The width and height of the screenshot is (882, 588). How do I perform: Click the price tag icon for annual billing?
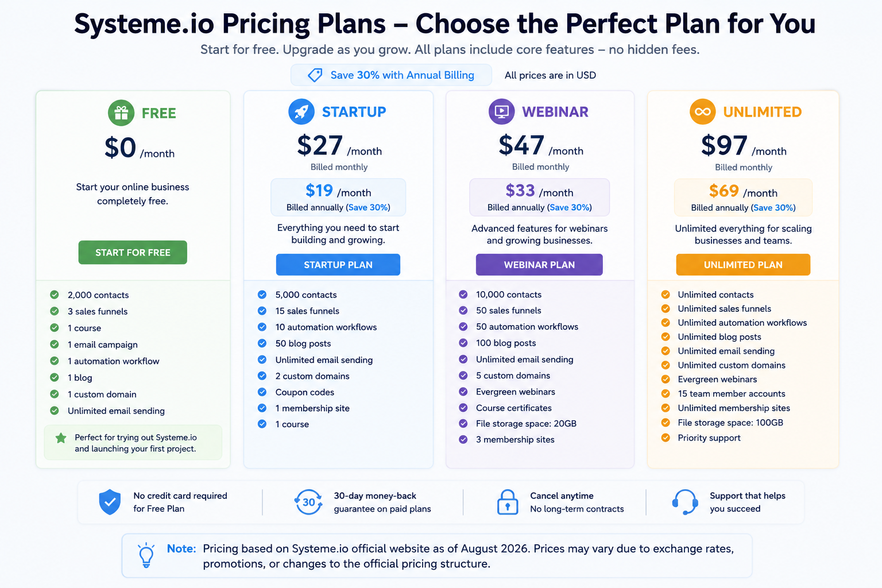coord(315,75)
